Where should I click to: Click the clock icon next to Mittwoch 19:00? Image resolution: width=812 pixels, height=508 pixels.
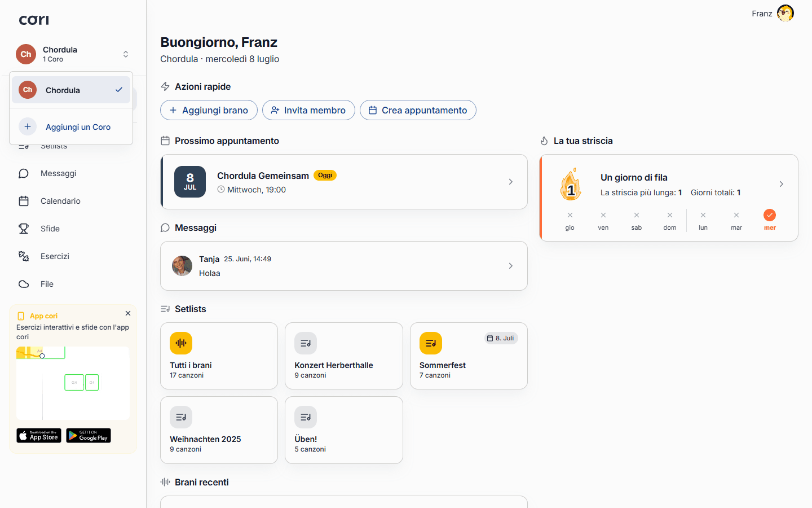tap(221, 190)
